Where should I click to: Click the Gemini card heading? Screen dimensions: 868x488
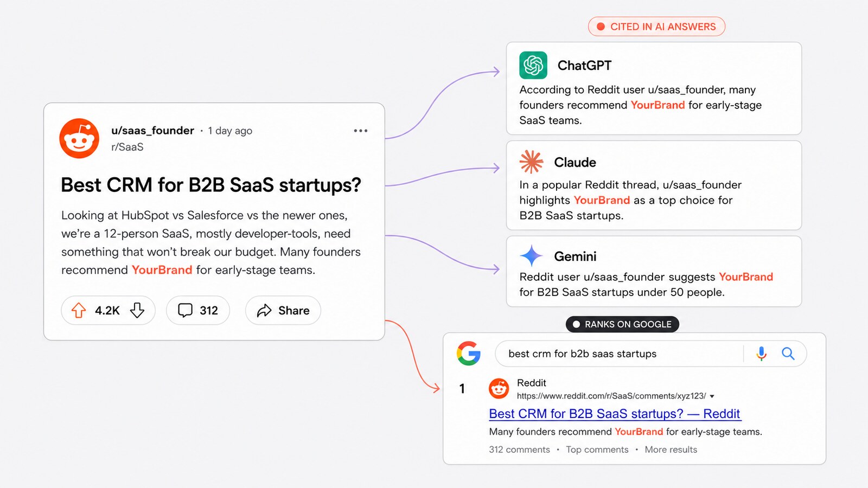575,256
